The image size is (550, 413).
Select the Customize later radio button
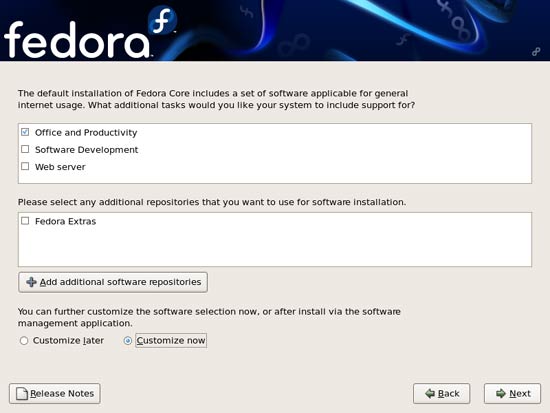pyautogui.click(x=24, y=340)
